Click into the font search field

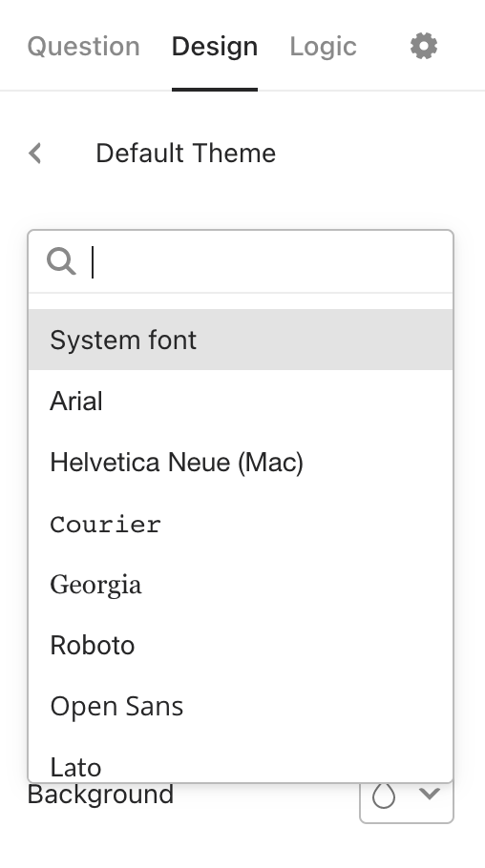pos(271,262)
